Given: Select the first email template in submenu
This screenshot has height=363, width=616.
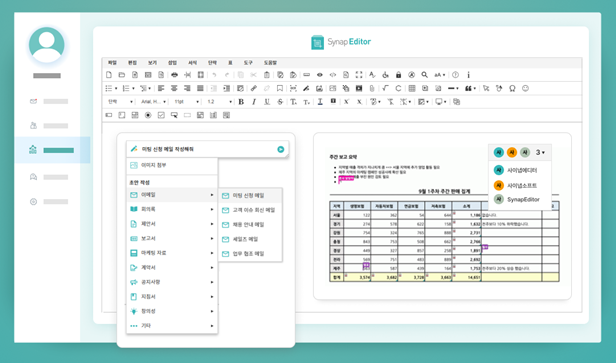Looking at the screenshot, I should 250,195.
